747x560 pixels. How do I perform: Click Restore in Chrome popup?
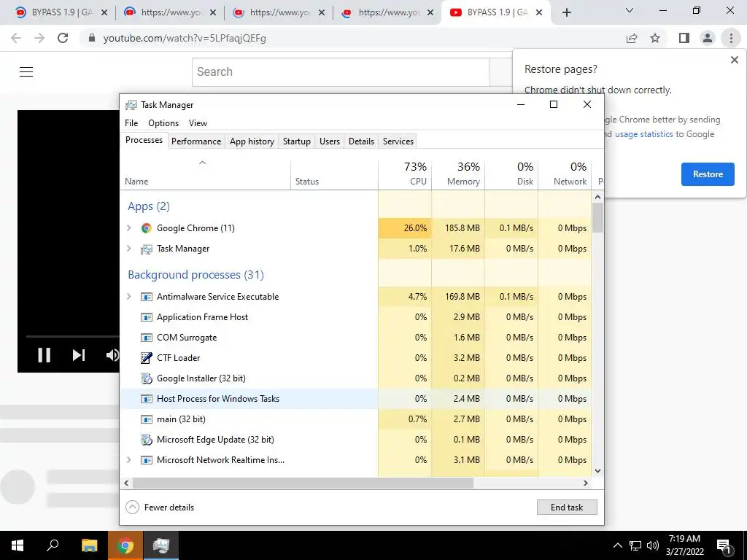[x=708, y=174]
